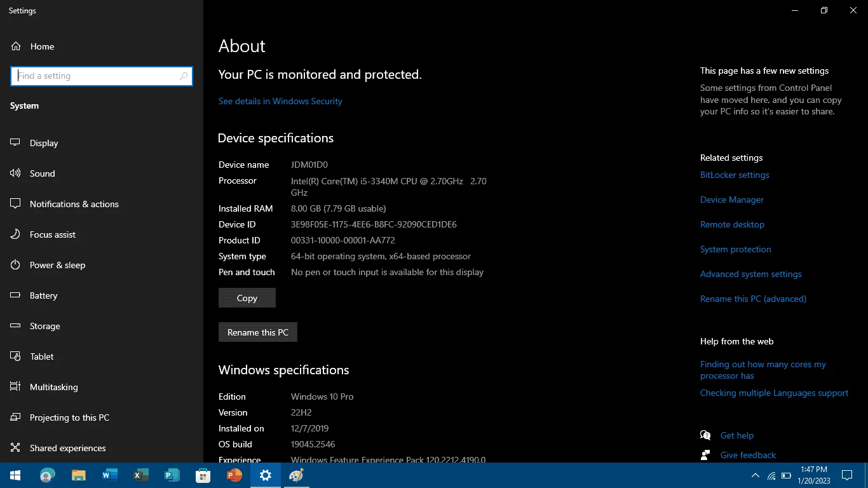The image size is (868, 488).
Task: Open File Explorer from the taskbar
Action: click(x=78, y=475)
